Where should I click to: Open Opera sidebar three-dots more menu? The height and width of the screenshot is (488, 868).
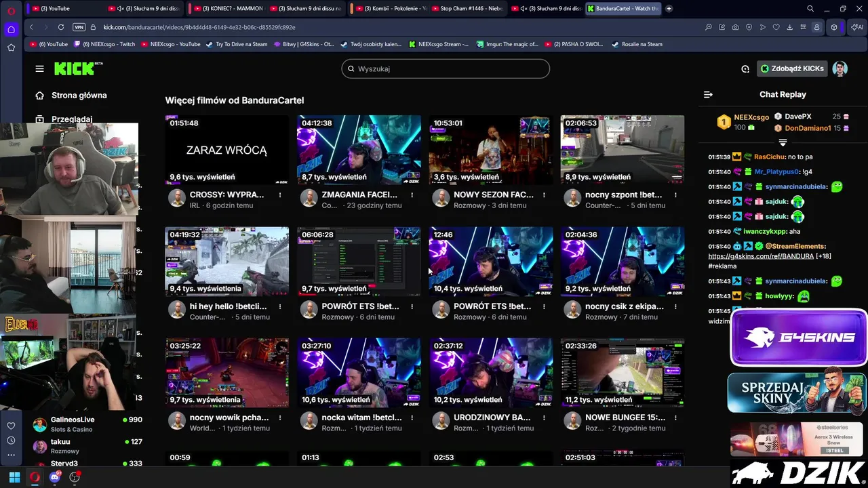pyautogui.click(x=11, y=455)
